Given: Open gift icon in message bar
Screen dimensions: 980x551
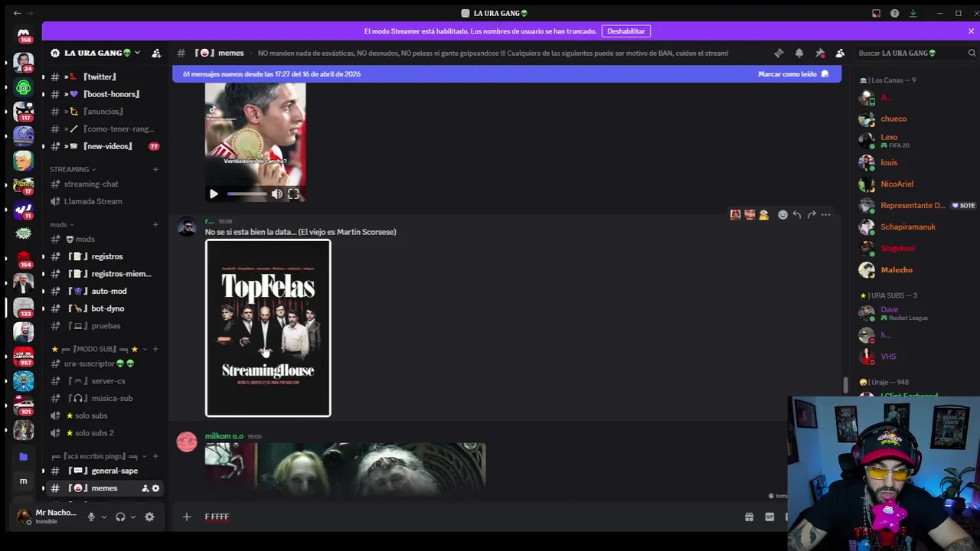Looking at the screenshot, I should [x=749, y=517].
